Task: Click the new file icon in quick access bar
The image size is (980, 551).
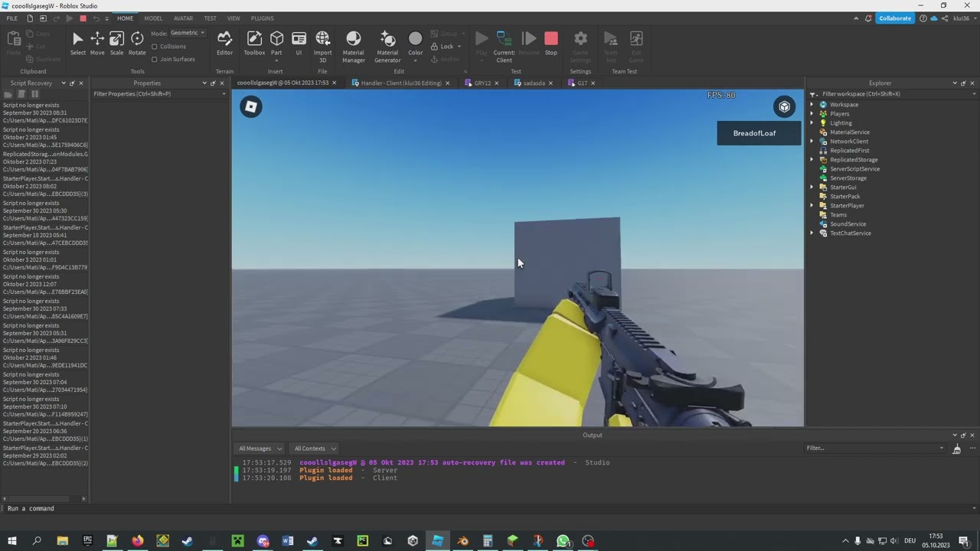Action: point(30,18)
